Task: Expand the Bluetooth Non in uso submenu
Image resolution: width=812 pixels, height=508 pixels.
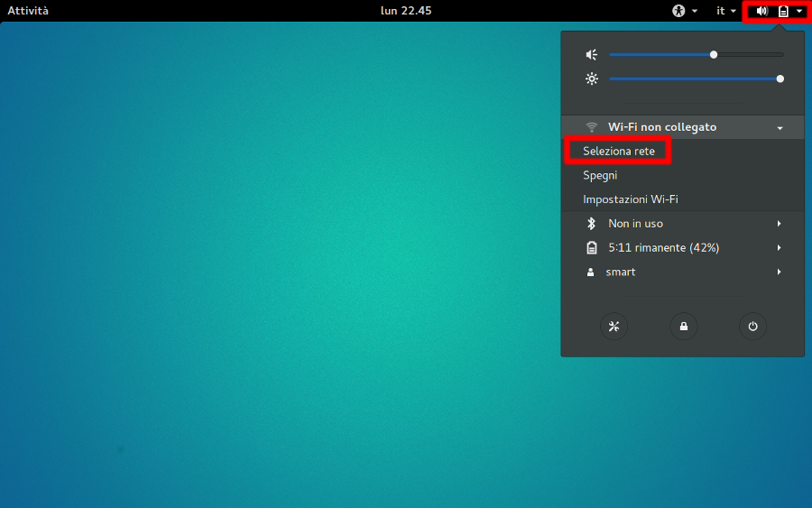Action: point(779,224)
